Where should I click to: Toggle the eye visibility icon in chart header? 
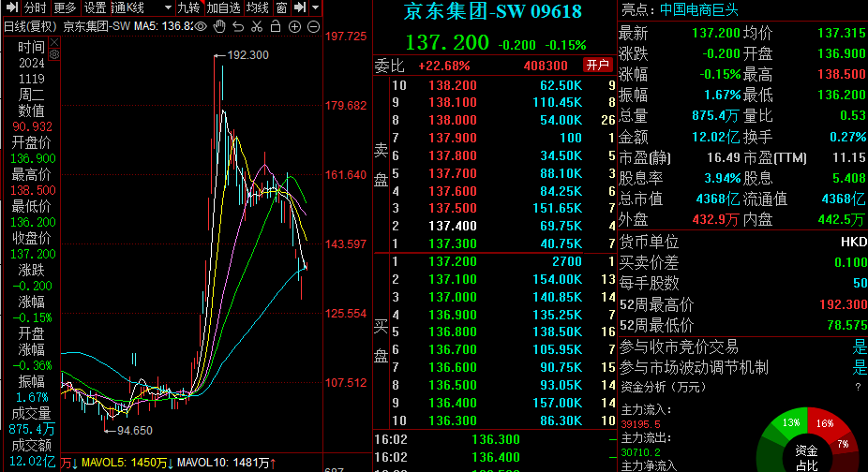coord(201,26)
